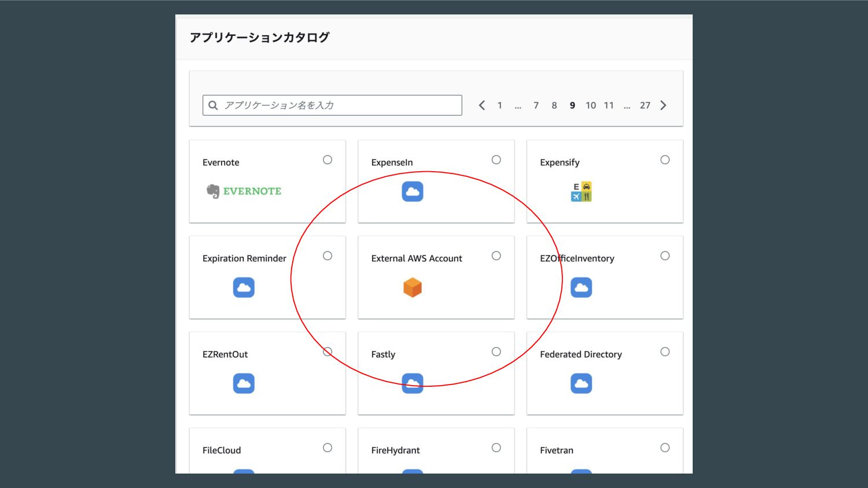This screenshot has width=868, height=488.
Task: Select the FireHydrant radio button
Action: (496, 448)
